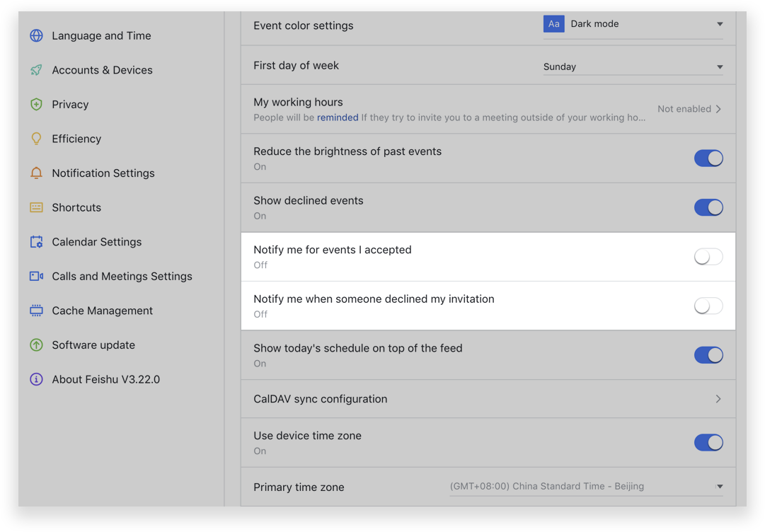
Task: Click the arrow beside Sunday
Action: 720,66
